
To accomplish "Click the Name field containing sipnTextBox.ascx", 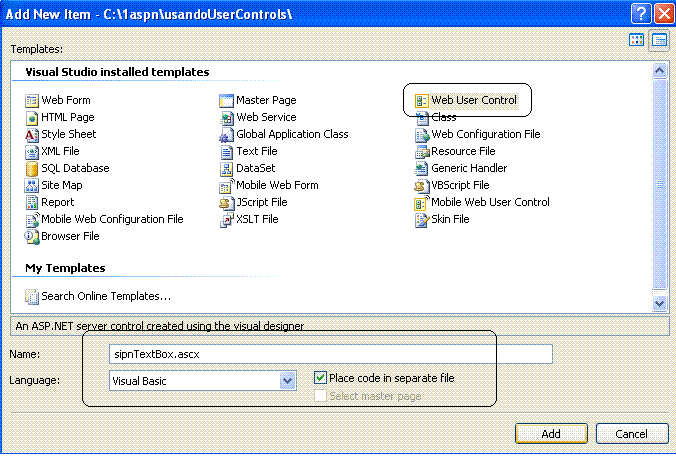I will 331,354.
